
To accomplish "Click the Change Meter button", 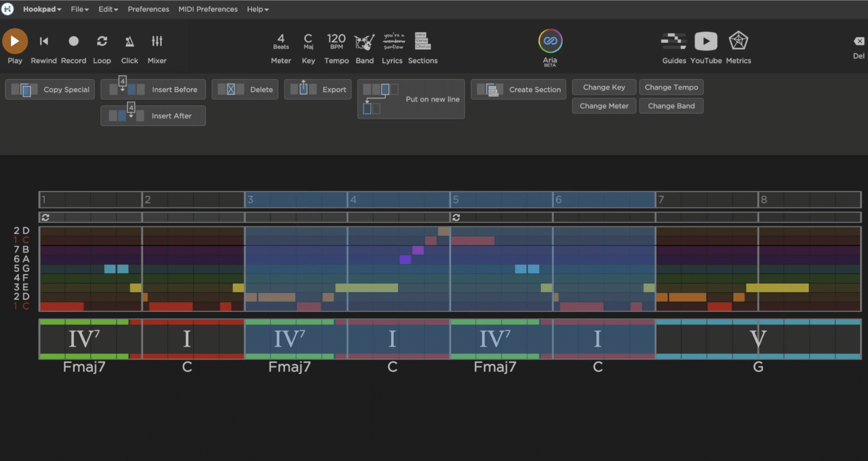I will 604,106.
